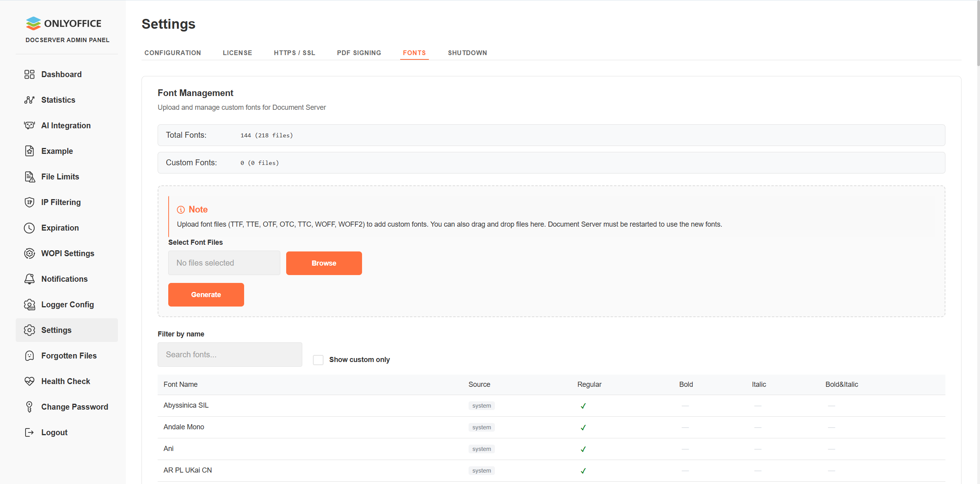The width and height of the screenshot is (980, 484).
Task: Switch to the SHUTDOWN tab
Action: click(x=467, y=53)
